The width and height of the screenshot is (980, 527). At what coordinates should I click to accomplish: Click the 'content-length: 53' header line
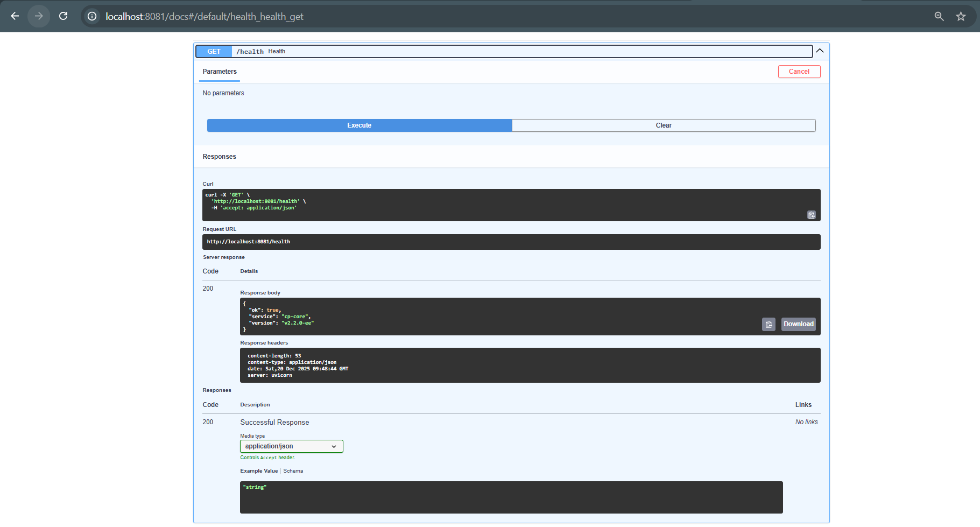coord(274,356)
